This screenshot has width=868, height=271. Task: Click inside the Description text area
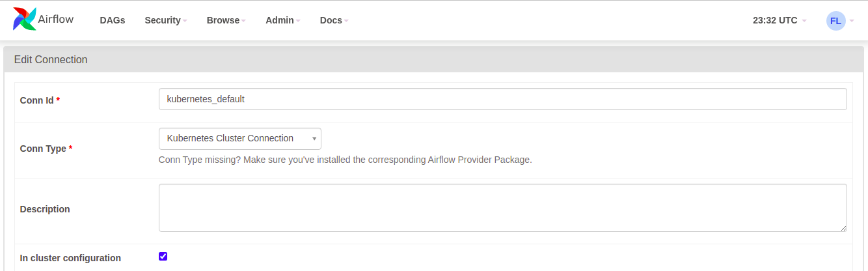point(503,208)
